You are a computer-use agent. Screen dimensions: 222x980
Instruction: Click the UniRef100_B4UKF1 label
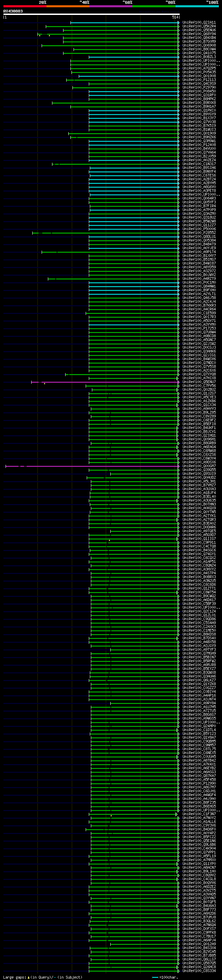pos(199,428)
